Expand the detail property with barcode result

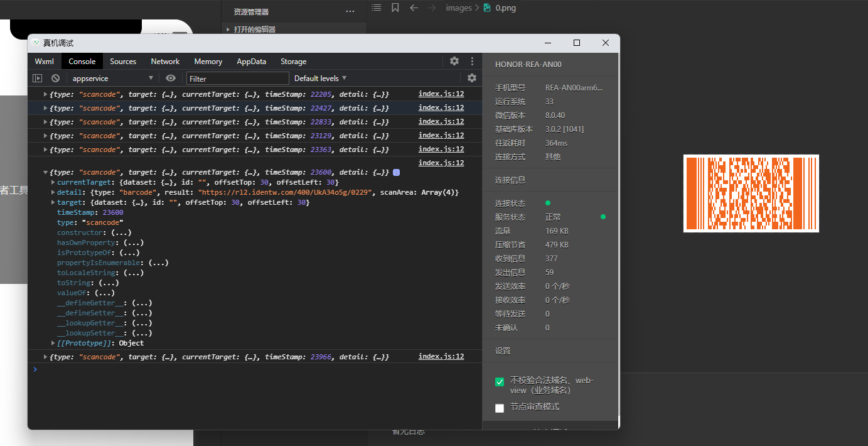coord(53,192)
